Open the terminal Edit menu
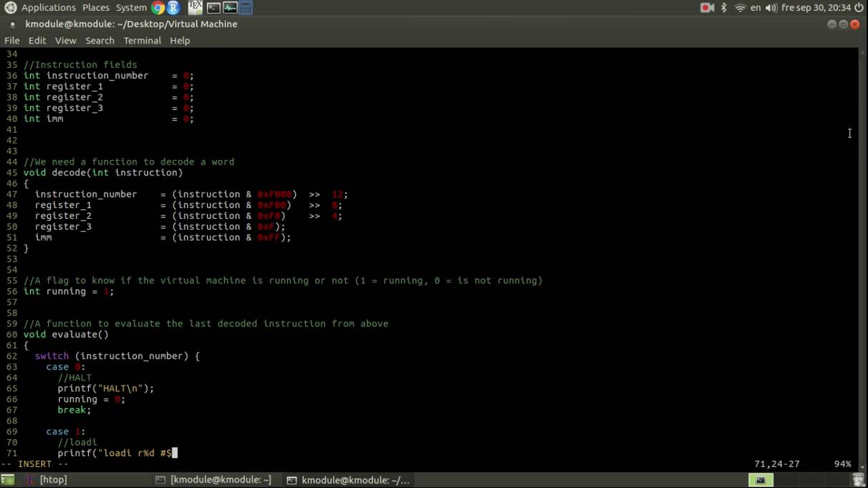Viewport: 868px width, 488px height. 37,41
